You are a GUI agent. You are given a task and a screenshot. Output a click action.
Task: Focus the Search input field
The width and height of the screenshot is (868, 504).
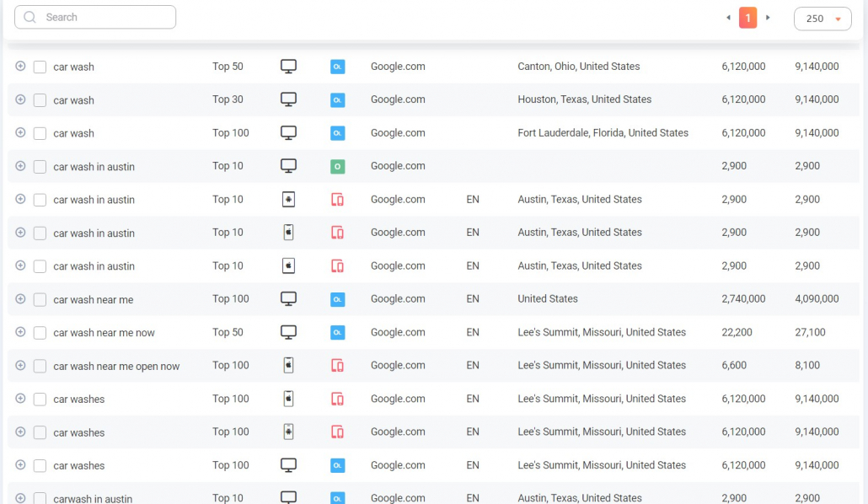pos(95,17)
